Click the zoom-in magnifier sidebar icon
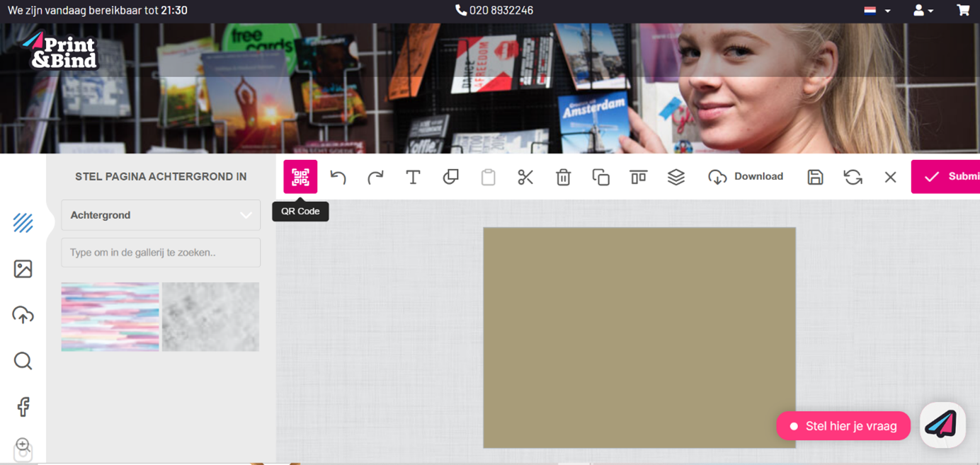 click(23, 447)
